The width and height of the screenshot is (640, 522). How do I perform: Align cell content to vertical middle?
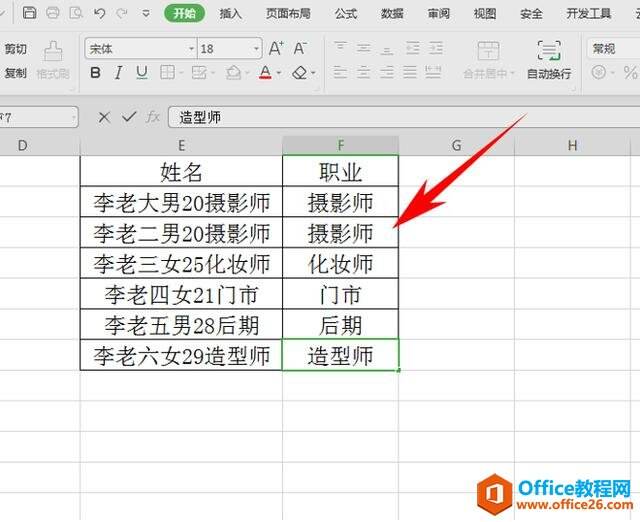coord(364,49)
